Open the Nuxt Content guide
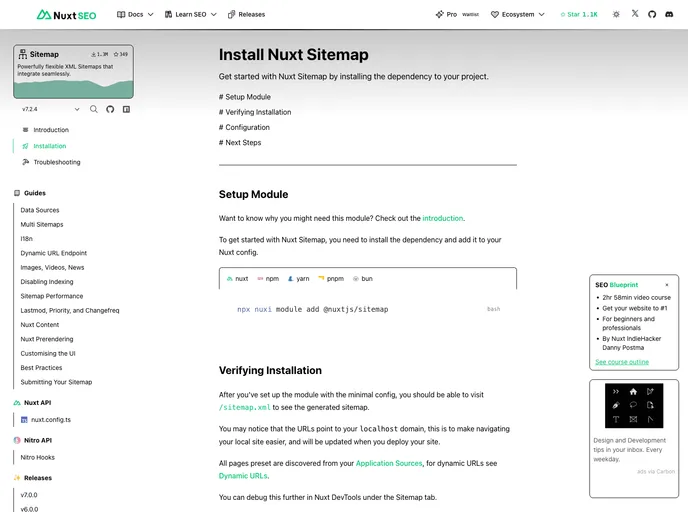688x512 pixels. tap(39, 325)
